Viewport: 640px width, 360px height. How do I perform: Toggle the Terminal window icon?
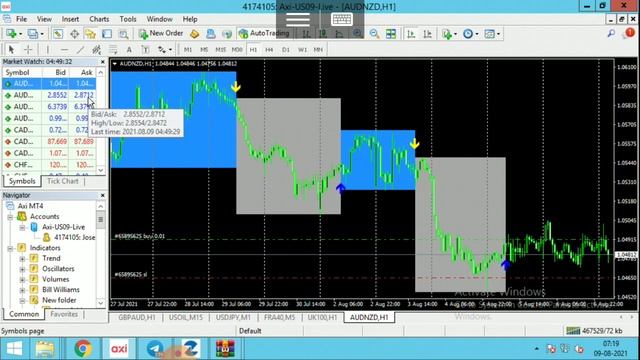[107, 33]
